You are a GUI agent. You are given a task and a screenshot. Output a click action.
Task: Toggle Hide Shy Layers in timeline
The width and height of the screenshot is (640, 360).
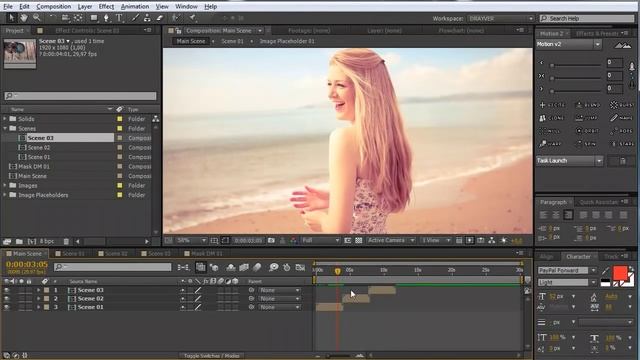[x=231, y=267]
